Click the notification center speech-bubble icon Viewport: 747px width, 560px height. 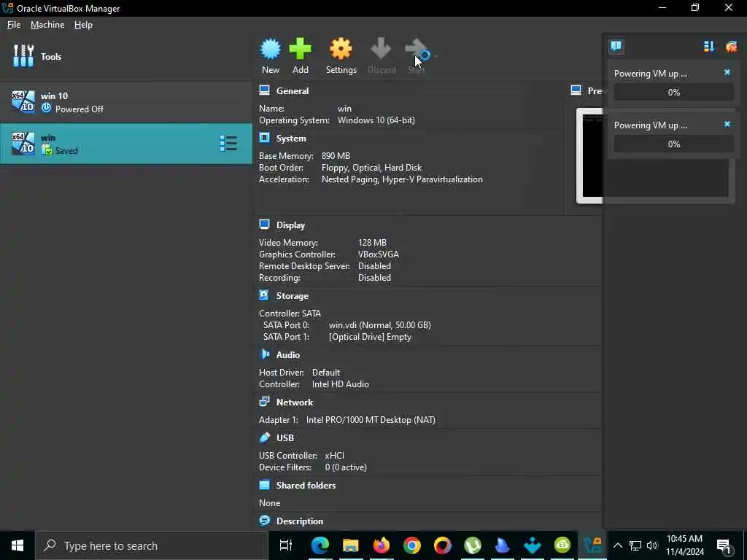[x=616, y=46]
